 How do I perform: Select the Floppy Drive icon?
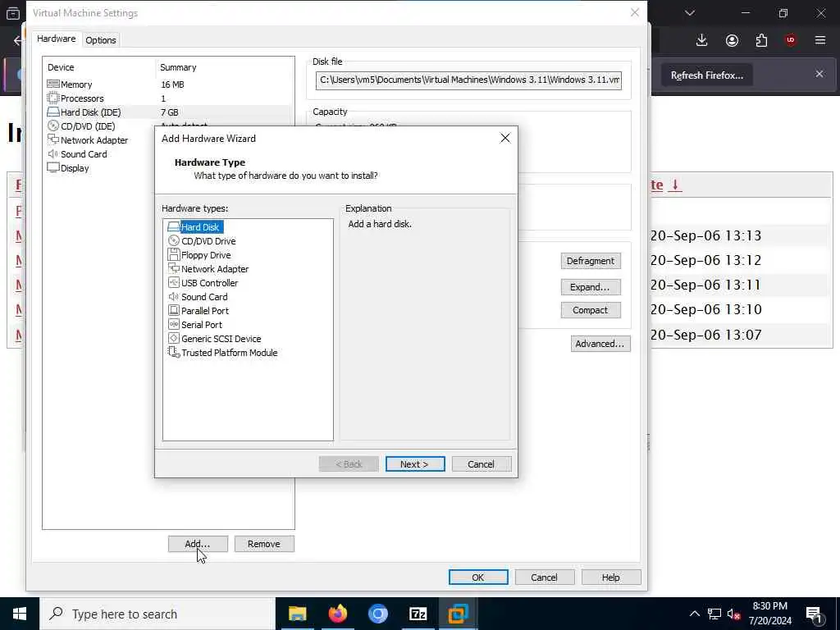click(174, 255)
